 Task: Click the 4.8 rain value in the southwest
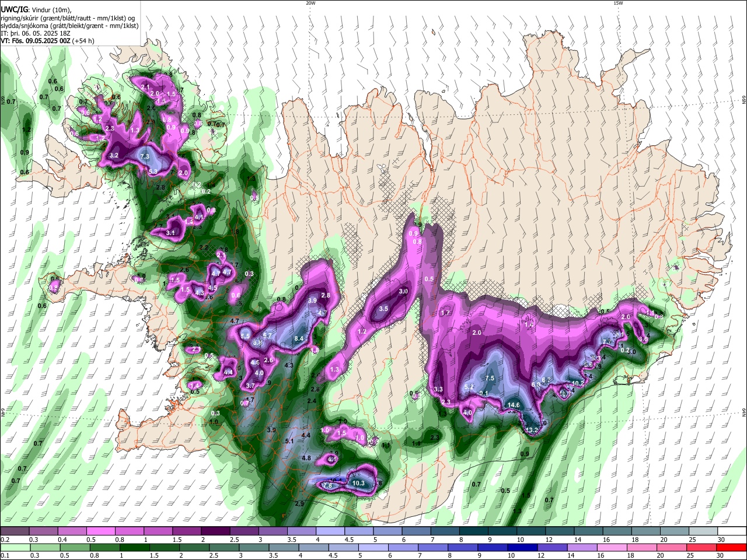pos(306,458)
